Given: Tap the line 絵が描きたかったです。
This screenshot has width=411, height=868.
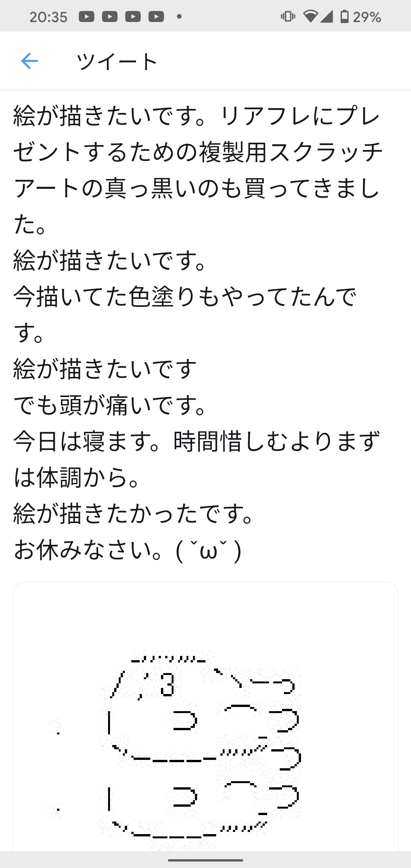Looking at the screenshot, I should tap(134, 514).
